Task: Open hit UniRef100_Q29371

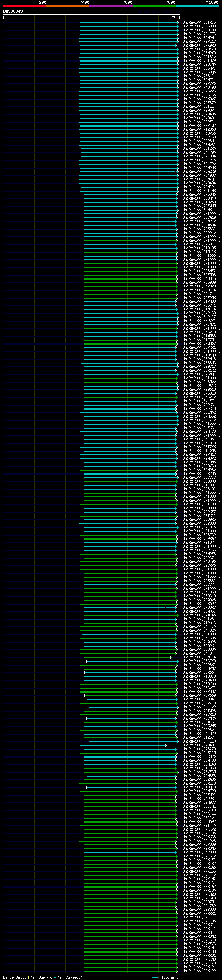Action: click(x=199, y=558)
